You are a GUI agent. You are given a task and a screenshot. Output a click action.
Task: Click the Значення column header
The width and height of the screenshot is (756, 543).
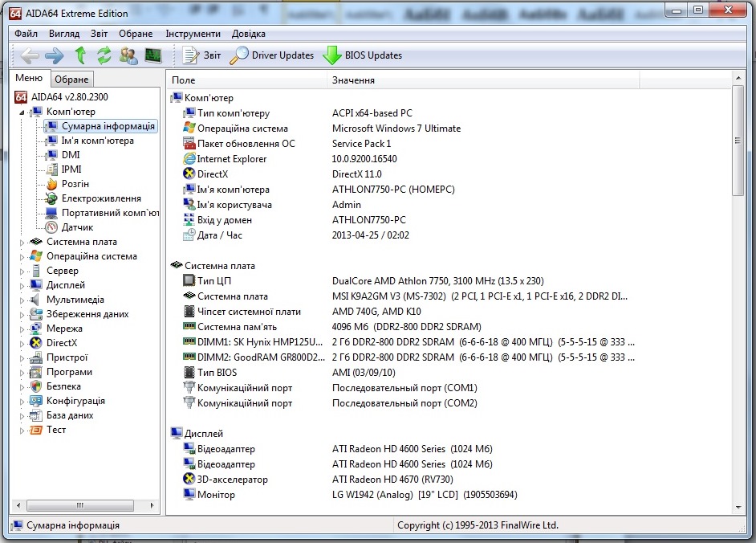[484, 80]
